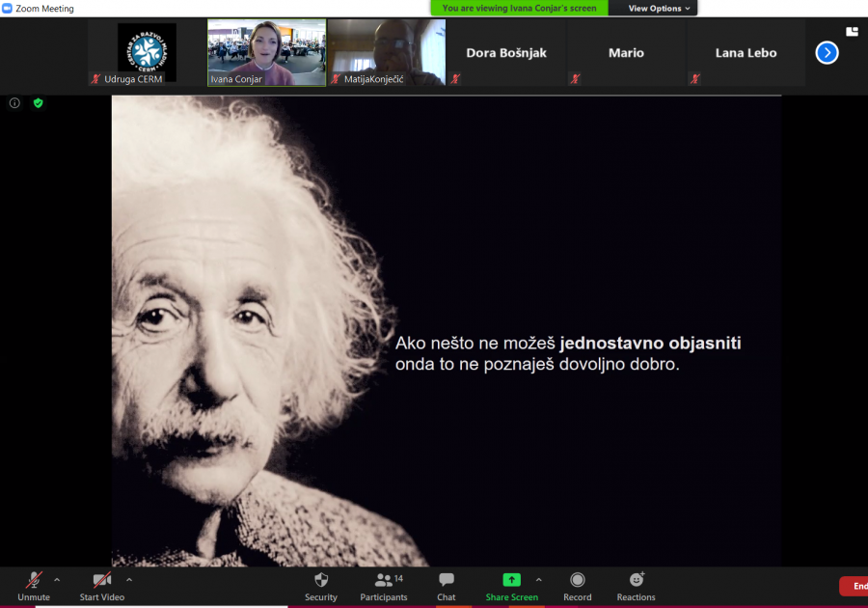Expand audio options arrow beside Unmute
This screenshot has height=608, width=868.
pos(57,580)
